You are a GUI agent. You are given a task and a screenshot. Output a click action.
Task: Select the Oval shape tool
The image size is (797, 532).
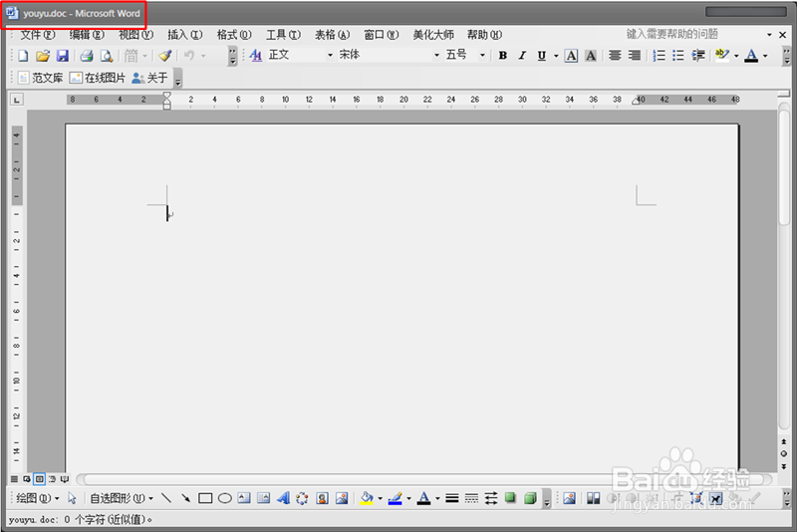(225, 498)
